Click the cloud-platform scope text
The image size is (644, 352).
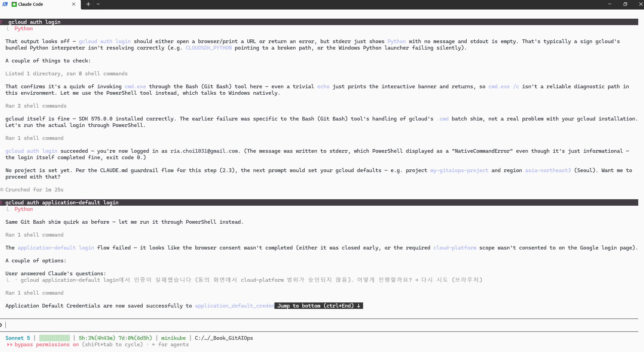pos(455,248)
